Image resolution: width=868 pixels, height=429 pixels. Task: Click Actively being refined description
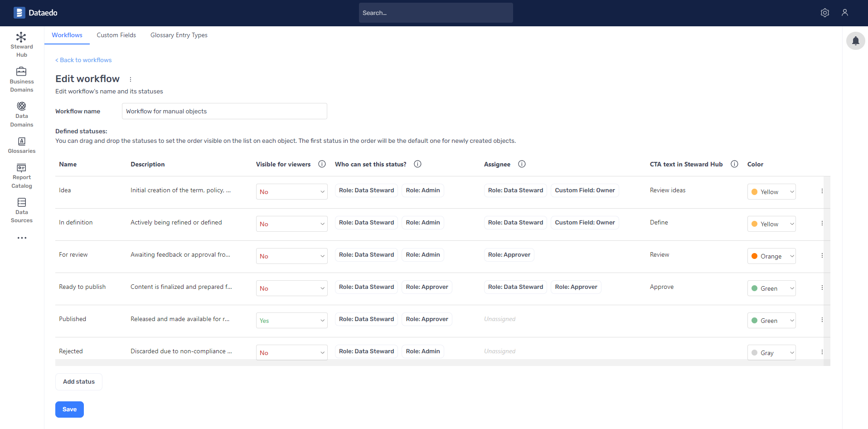coord(176,223)
